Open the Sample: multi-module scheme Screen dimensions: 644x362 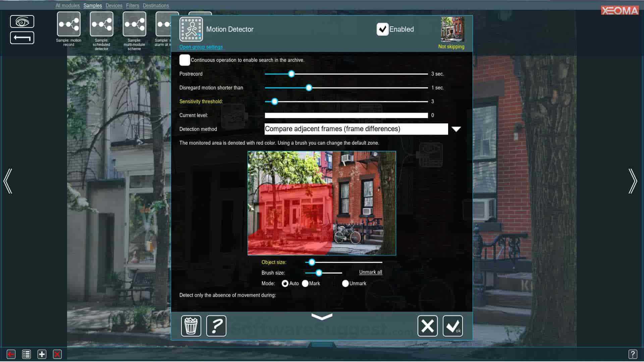click(x=134, y=24)
